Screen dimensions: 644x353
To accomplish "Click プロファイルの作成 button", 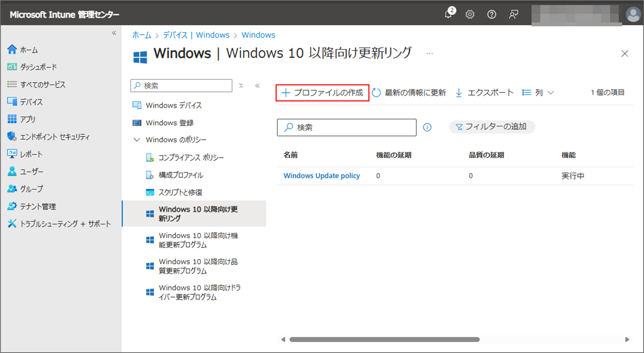I will [322, 93].
